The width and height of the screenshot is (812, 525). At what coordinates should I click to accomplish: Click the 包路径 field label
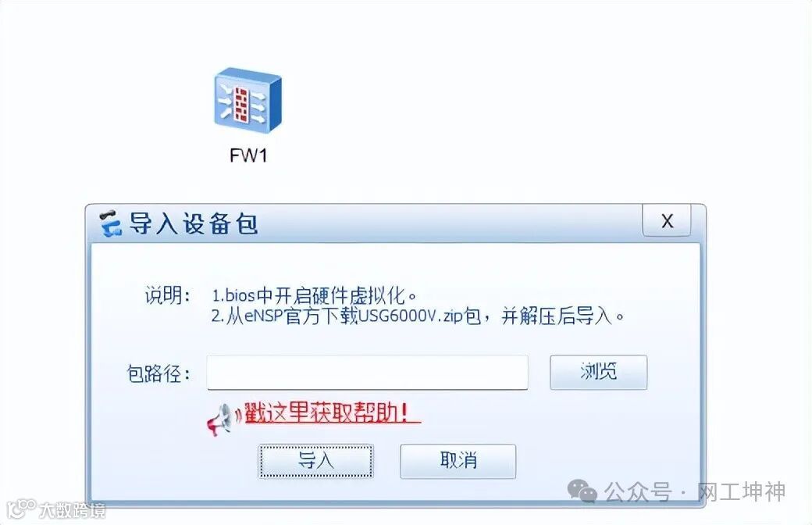(158, 373)
